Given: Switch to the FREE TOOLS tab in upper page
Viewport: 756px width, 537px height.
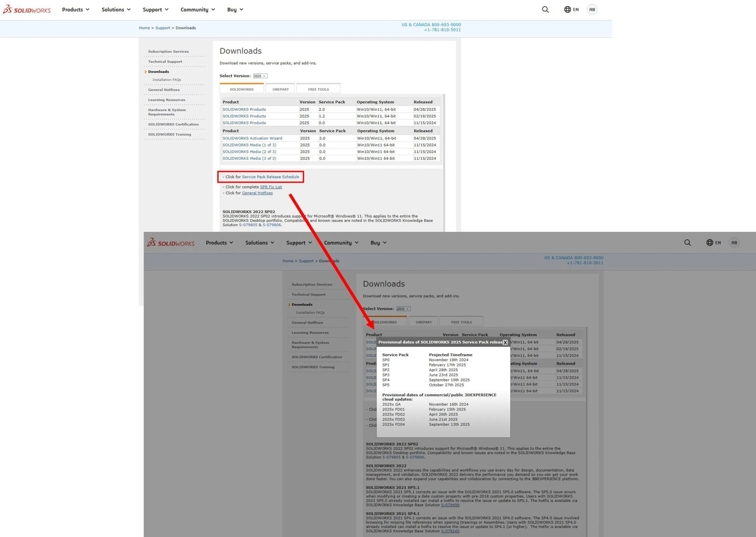Looking at the screenshot, I should click(x=318, y=89).
